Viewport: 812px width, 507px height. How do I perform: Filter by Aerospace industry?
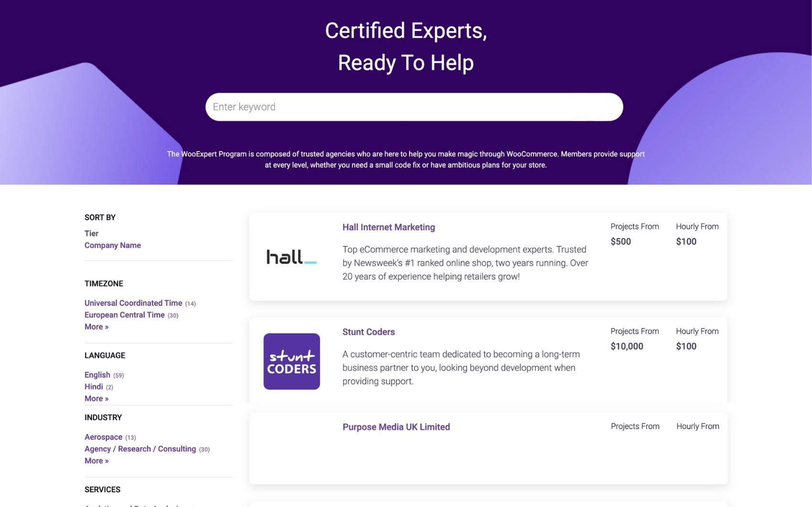(104, 437)
